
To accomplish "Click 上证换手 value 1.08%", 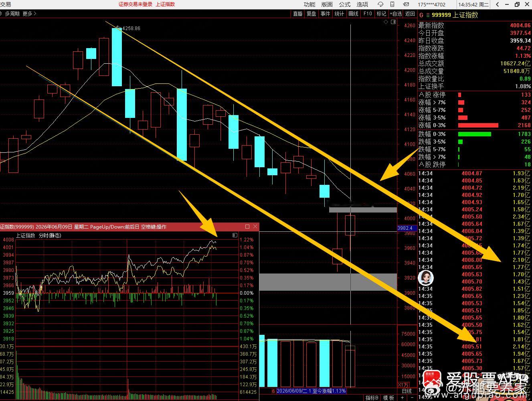I will [x=523, y=86].
